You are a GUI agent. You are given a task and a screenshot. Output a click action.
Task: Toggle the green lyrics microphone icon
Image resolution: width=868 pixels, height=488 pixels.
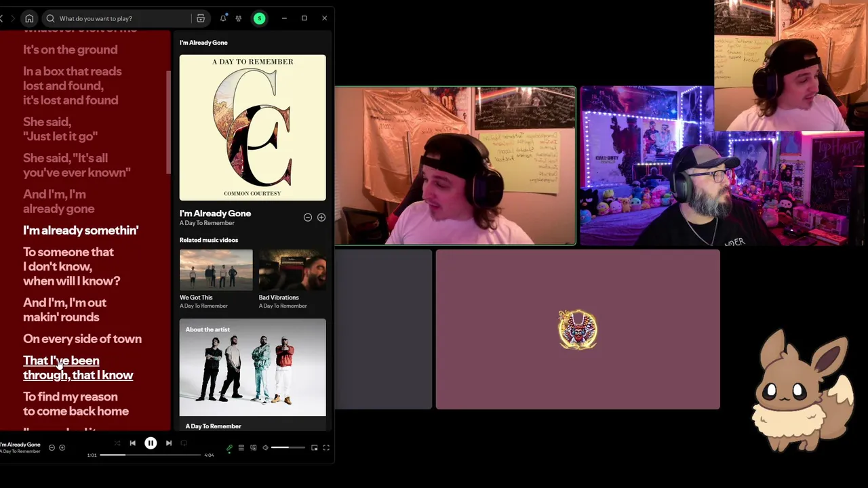point(229,448)
